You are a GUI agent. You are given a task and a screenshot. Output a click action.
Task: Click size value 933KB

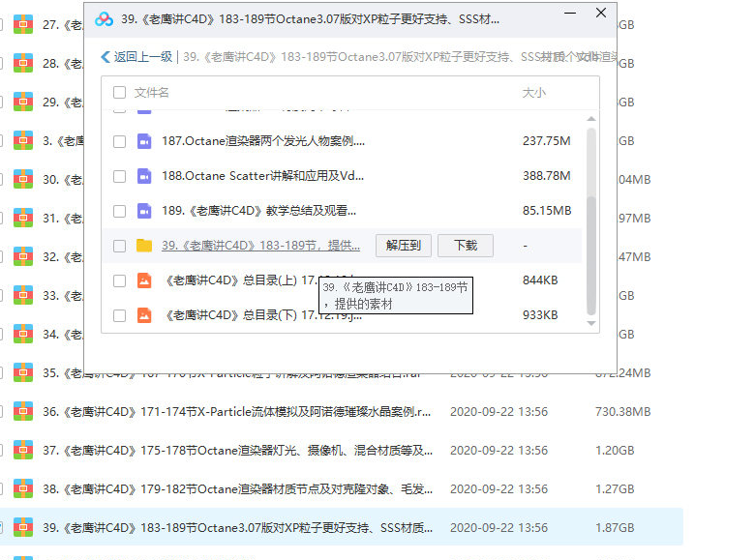pos(540,315)
